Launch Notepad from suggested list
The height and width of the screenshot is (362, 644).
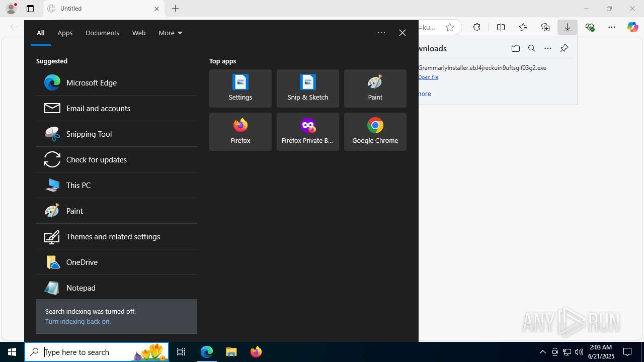[117, 288]
